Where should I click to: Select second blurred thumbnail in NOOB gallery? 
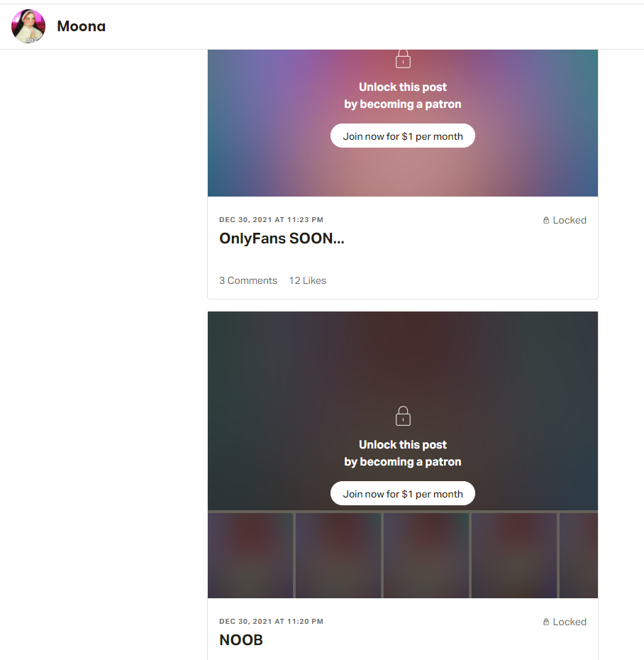tap(338, 555)
